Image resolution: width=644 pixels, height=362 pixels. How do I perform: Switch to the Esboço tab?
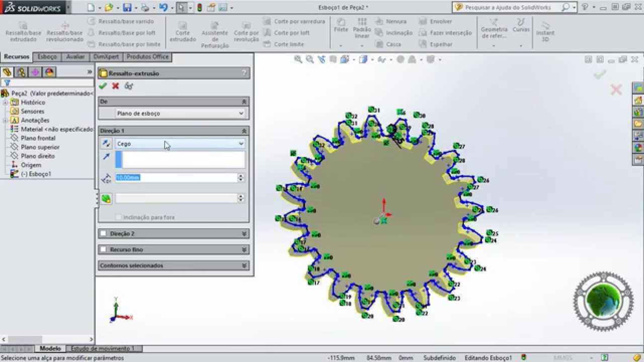tap(47, 57)
